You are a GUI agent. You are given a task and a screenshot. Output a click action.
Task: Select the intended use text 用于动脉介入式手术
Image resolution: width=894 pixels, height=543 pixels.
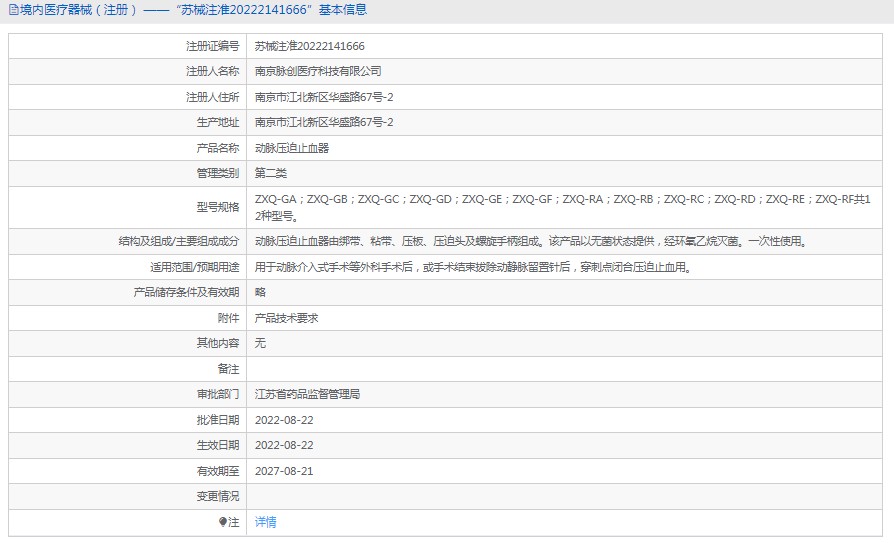pyautogui.click(x=473, y=267)
